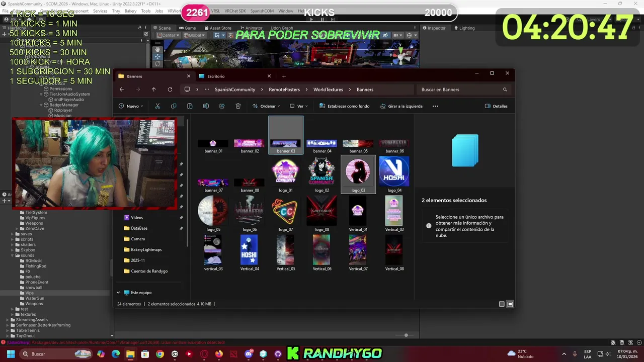This screenshot has width=644, height=362.
Task: Click the PC monitor icon in address bar
Action: [x=187, y=89]
